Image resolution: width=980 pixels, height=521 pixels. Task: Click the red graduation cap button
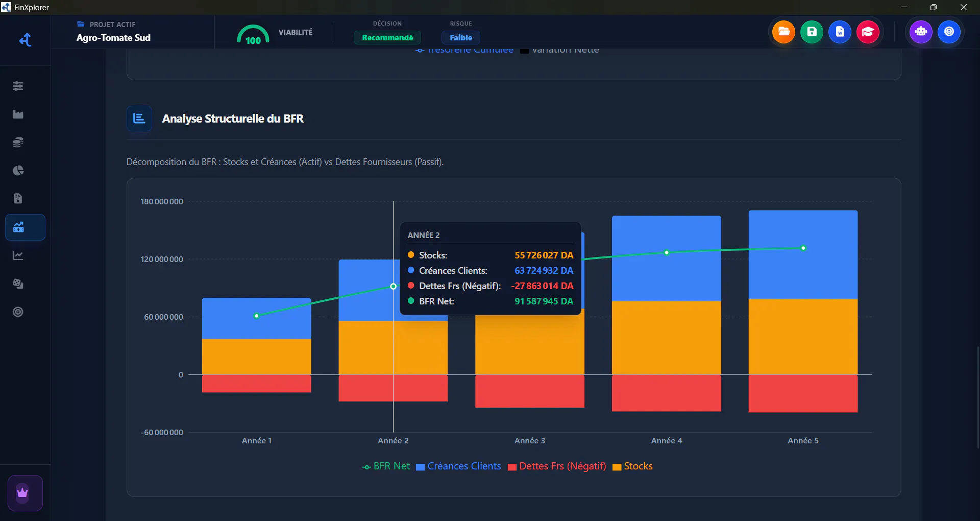click(868, 32)
